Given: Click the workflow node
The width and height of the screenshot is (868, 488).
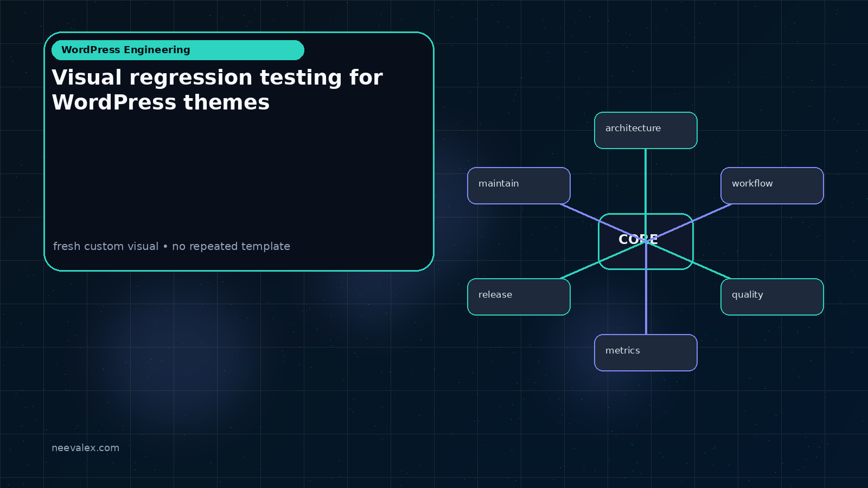Looking at the screenshot, I should point(772,185).
